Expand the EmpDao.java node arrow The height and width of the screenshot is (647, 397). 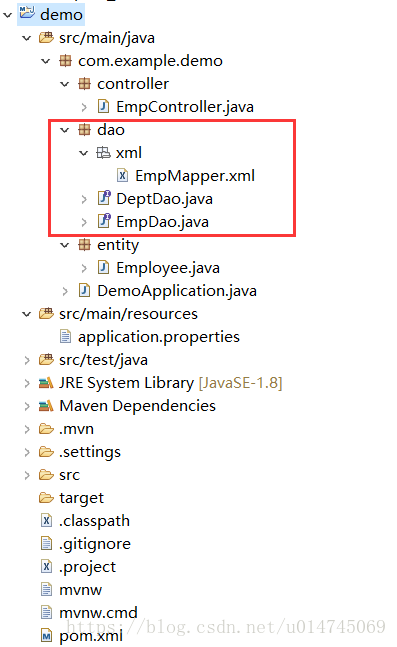(x=84, y=222)
